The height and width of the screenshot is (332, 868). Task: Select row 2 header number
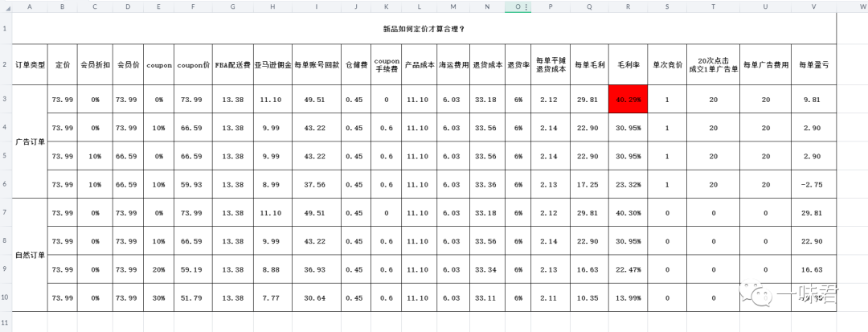tap(6, 64)
